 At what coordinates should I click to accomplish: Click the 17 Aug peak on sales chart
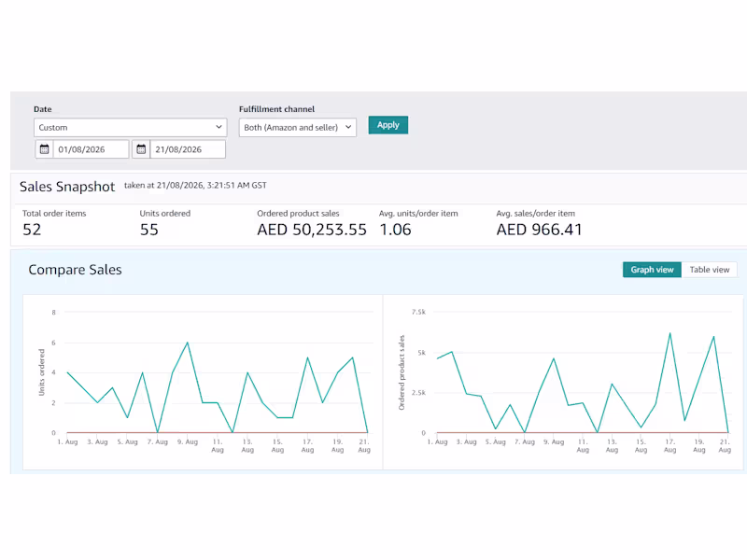pos(669,333)
